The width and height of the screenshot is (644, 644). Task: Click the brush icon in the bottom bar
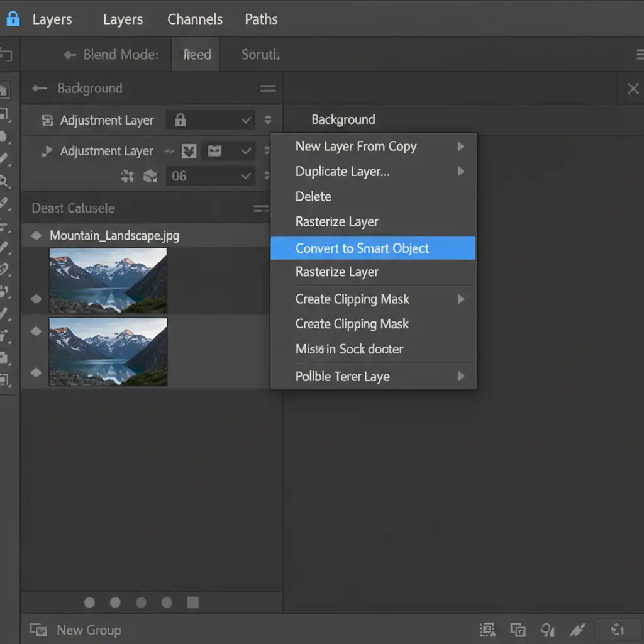pyautogui.click(x=577, y=630)
